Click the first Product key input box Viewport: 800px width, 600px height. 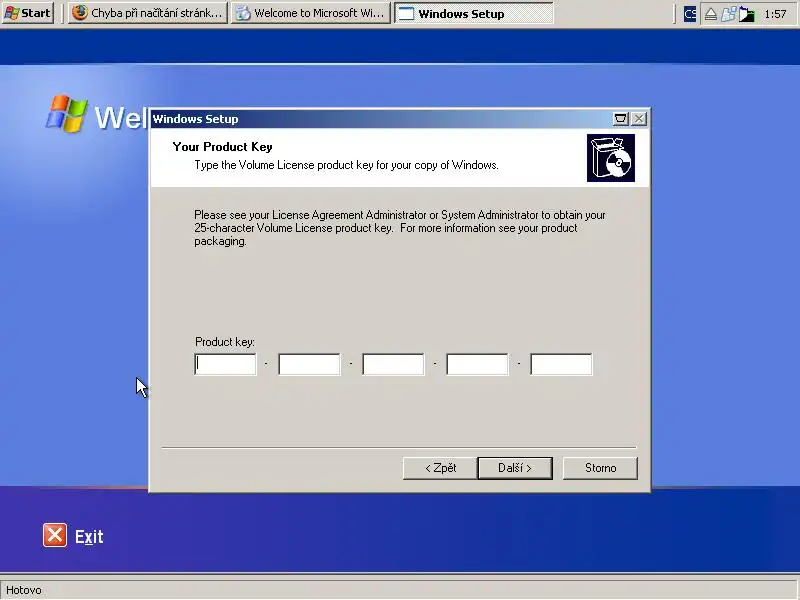225,364
